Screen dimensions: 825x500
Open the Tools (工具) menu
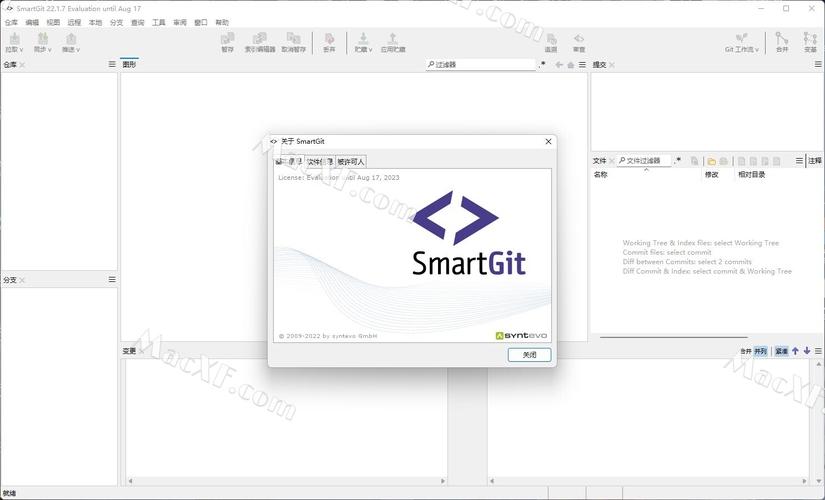tap(158, 23)
